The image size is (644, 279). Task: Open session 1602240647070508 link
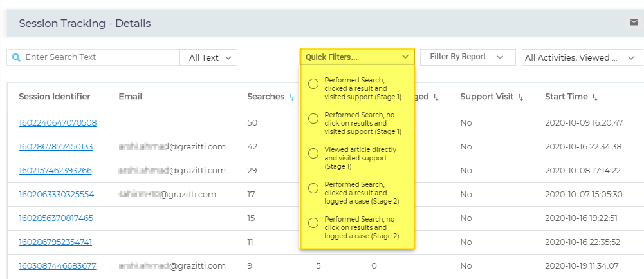(x=58, y=122)
